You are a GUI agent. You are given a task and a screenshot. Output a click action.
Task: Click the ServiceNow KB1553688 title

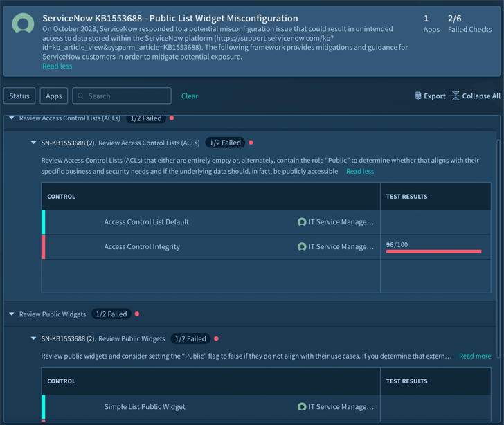pyautogui.click(x=170, y=18)
